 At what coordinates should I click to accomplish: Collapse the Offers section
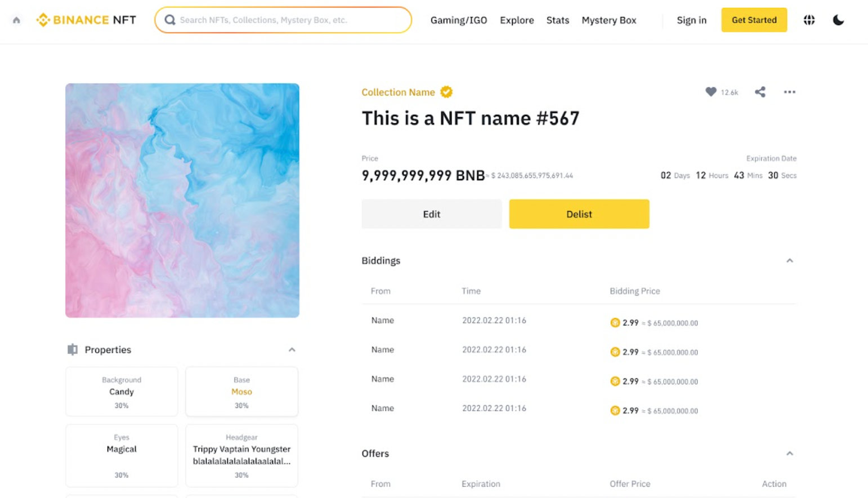click(789, 453)
